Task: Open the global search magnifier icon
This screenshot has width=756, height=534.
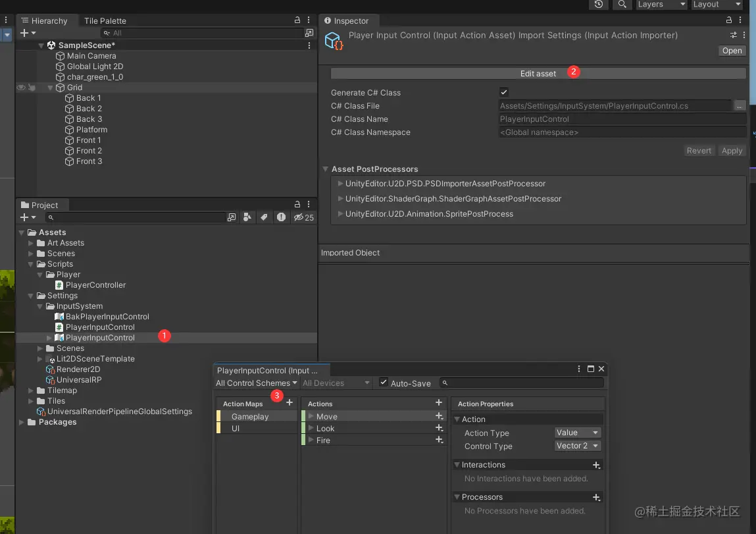Action: click(x=622, y=5)
